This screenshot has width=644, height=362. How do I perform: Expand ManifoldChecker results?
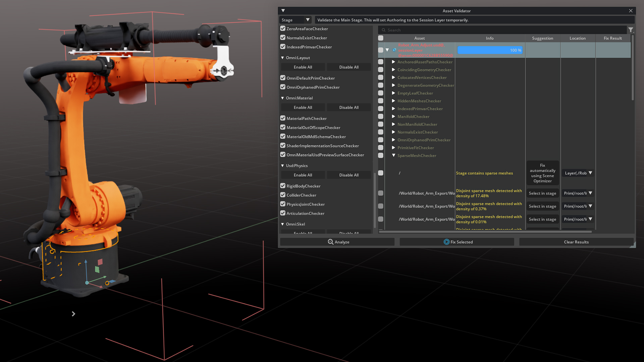(x=393, y=116)
